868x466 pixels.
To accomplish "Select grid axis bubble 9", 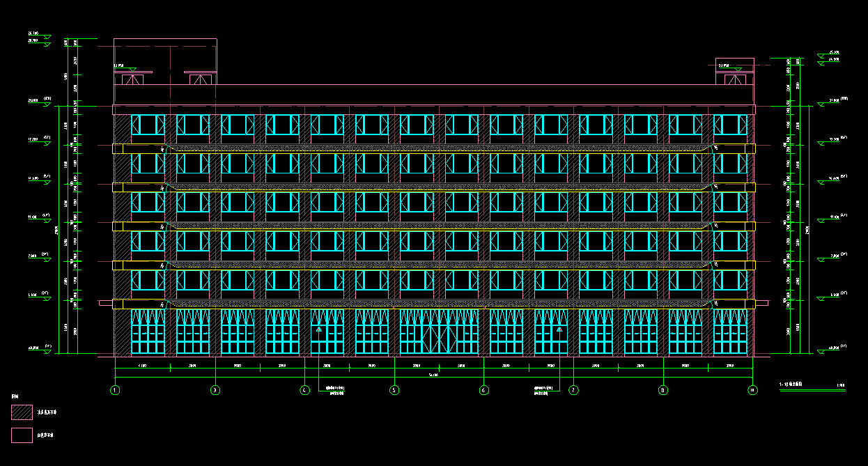I will (662, 390).
